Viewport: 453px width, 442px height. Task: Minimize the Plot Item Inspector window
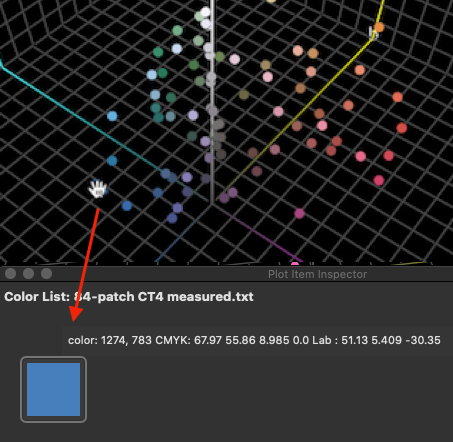(x=29, y=274)
